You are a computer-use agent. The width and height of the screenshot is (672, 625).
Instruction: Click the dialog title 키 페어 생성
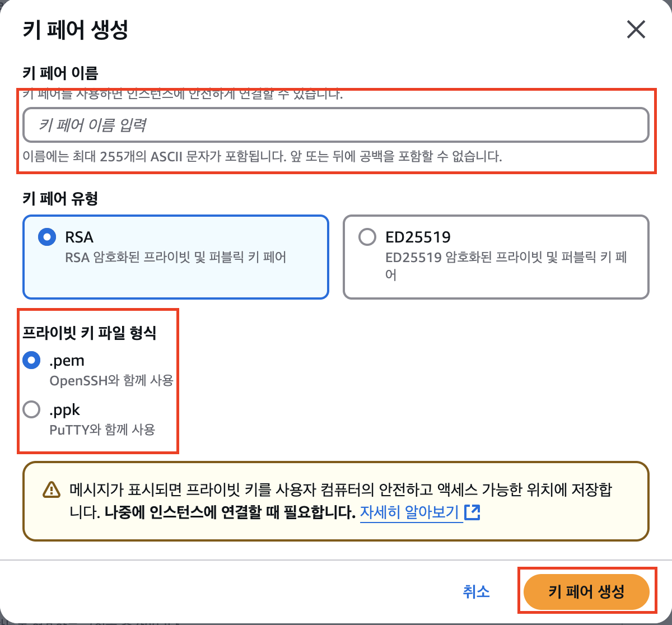coord(76,30)
